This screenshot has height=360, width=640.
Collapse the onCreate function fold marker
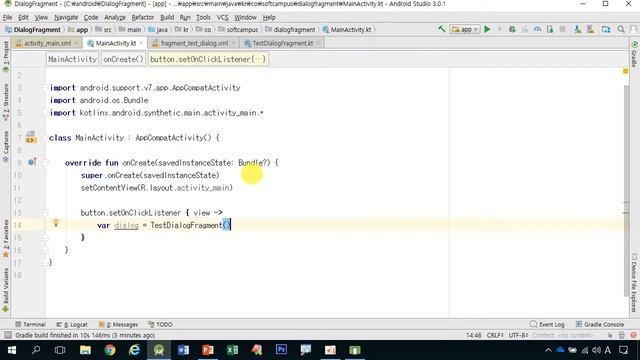click(x=45, y=162)
